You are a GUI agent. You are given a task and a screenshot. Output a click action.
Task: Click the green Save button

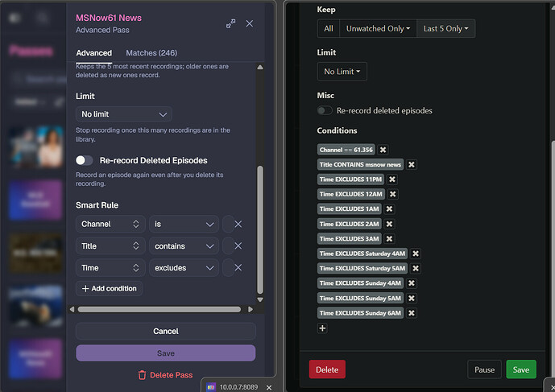tap(521, 369)
